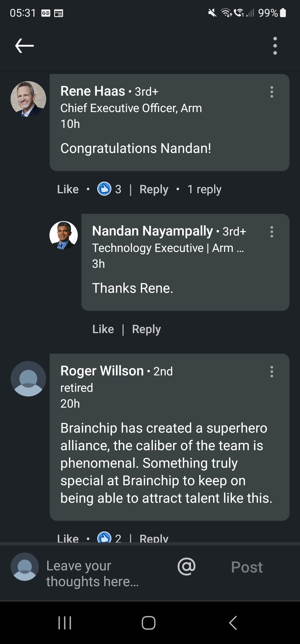Collapse the "1 reply" thread link

tap(204, 189)
